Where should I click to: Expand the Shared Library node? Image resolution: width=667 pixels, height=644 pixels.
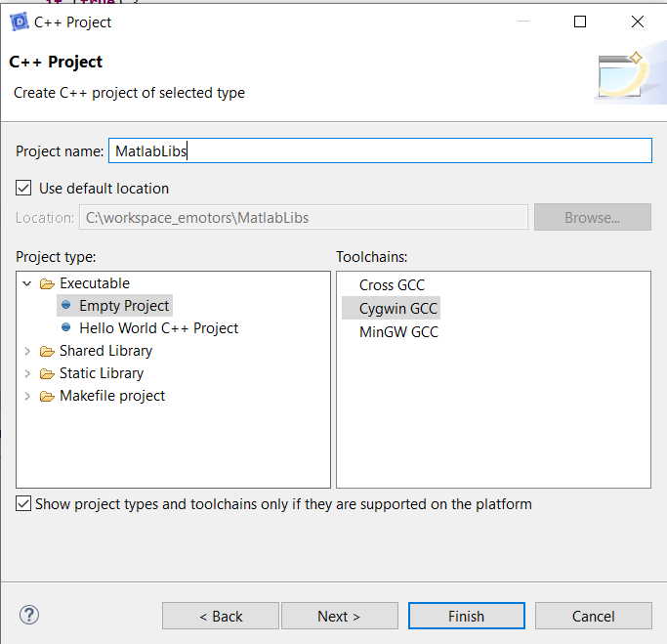pos(27,351)
